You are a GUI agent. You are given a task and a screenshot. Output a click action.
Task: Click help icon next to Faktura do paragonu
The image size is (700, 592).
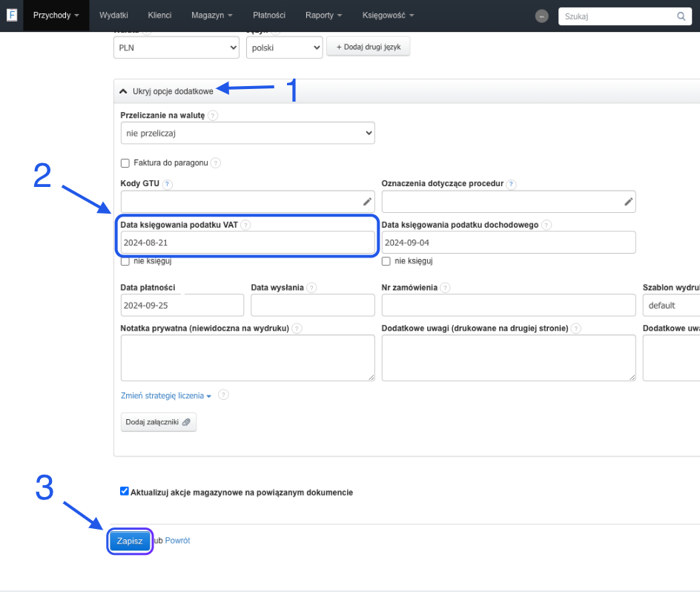[x=215, y=162]
